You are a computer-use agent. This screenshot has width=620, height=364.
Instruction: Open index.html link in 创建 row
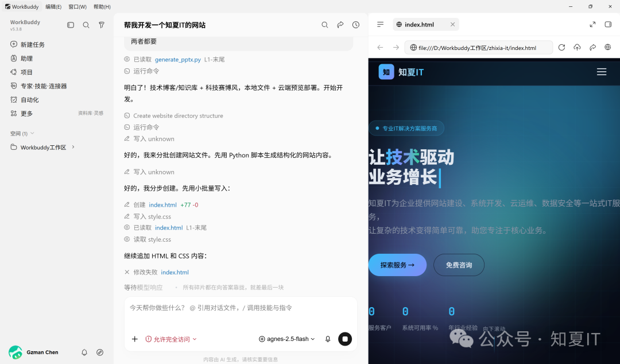click(x=163, y=204)
